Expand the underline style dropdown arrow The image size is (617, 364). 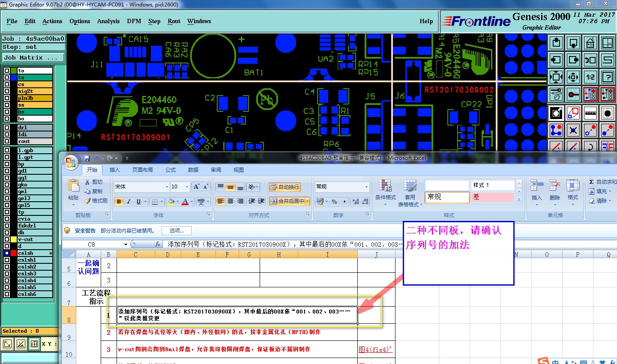coord(146,201)
